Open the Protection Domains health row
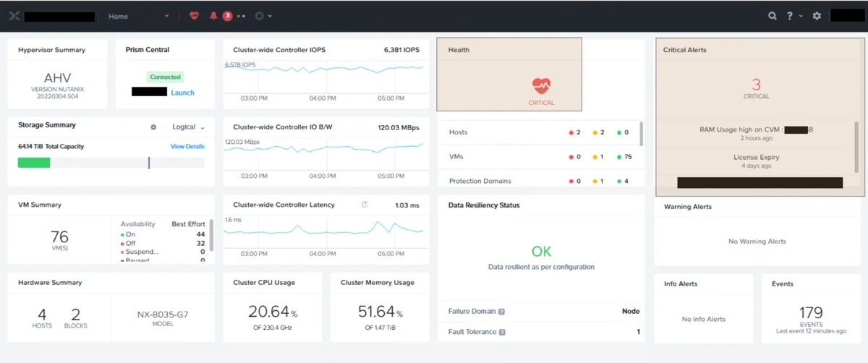The height and width of the screenshot is (363, 868). coord(539,181)
